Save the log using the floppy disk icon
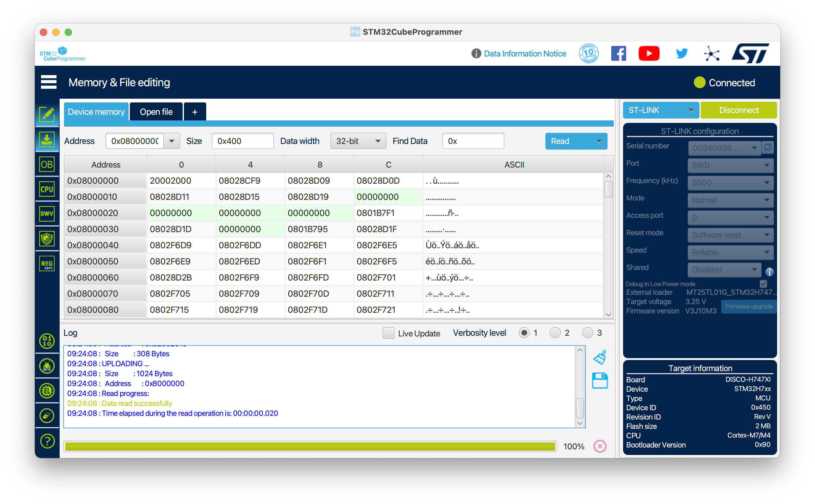This screenshot has width=815, height=504. point(600,381)
